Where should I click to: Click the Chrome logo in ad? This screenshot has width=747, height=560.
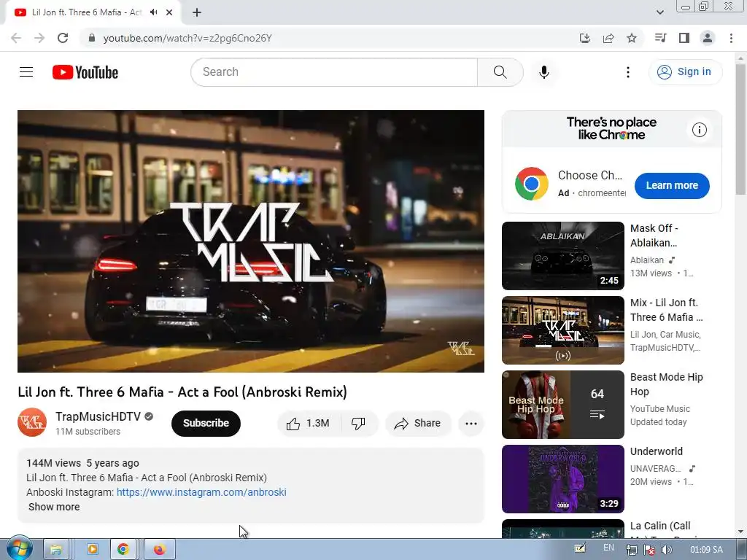pyautogui.click(x=531, y=184)
